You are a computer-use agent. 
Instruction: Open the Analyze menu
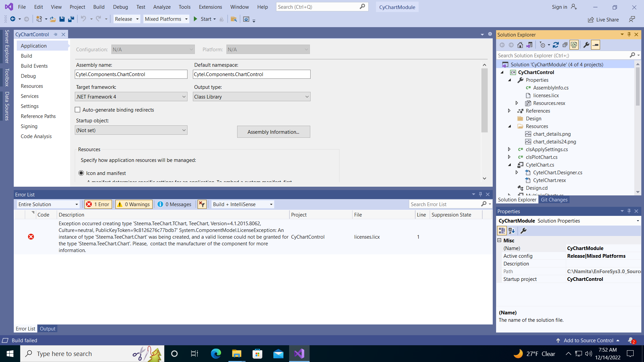[162, 7]
